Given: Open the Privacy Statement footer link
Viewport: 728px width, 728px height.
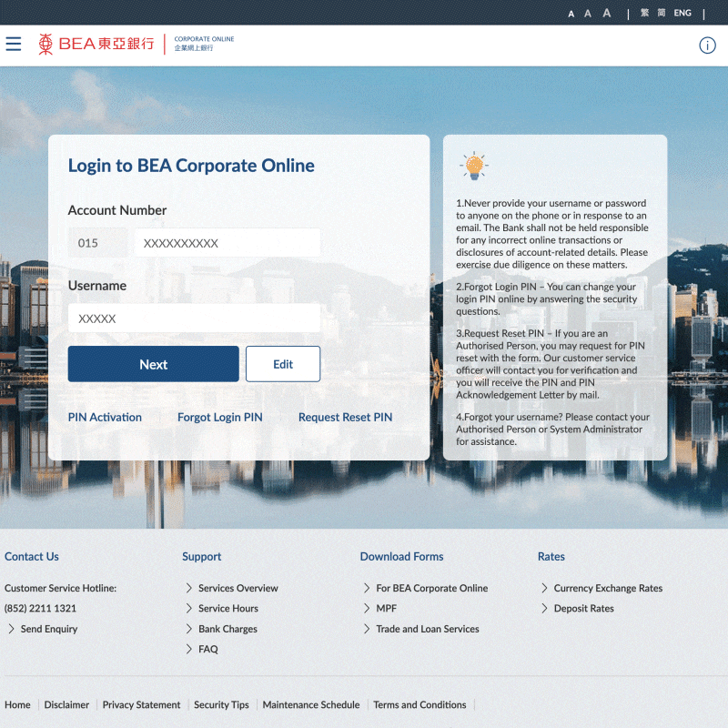Looking at the screenshot, I should point(141,704).
